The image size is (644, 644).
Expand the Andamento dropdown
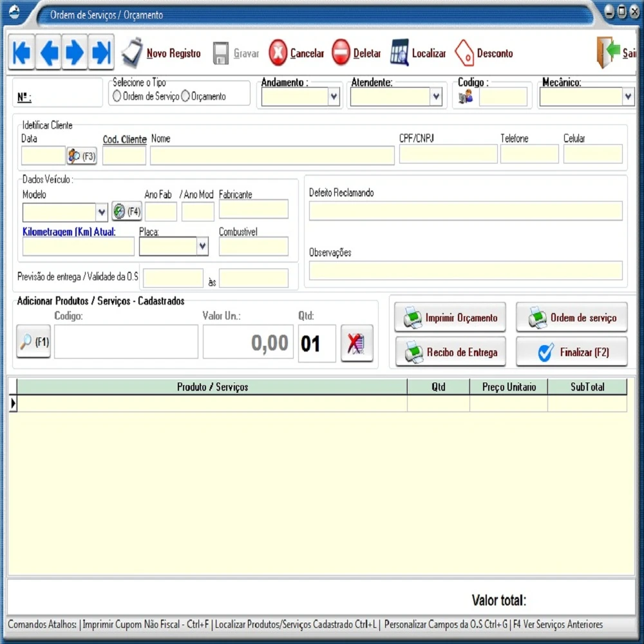click(x=334, y=97)
